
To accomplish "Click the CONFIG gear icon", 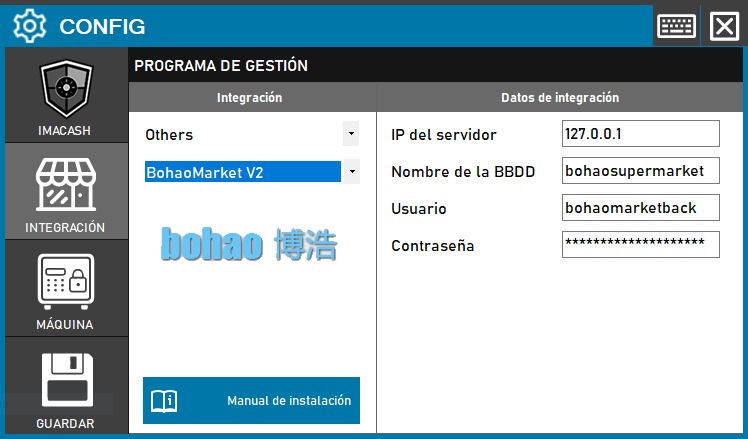I will (29, 26).
